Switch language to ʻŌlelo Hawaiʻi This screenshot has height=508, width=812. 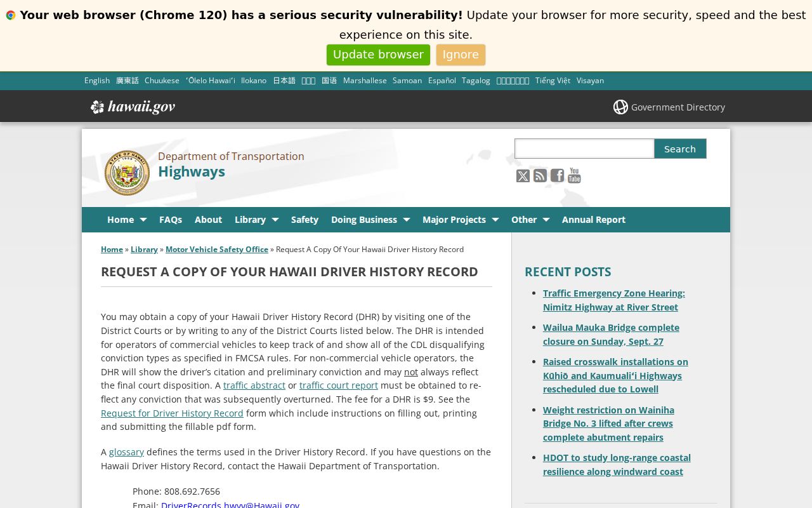210,81
